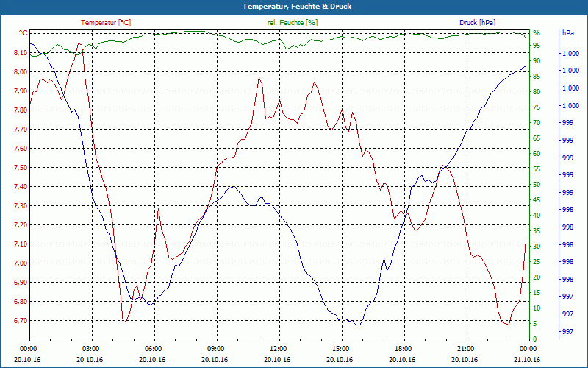Click the '45' humidity axis value
This screenshot has width=588, height=368.
537,200
